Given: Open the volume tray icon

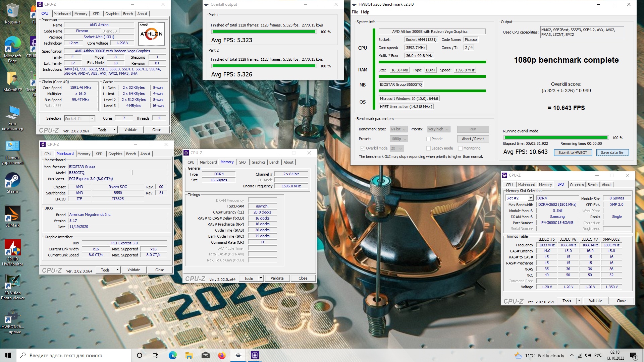Looking at the screenshot, I should tap(588, 356).
